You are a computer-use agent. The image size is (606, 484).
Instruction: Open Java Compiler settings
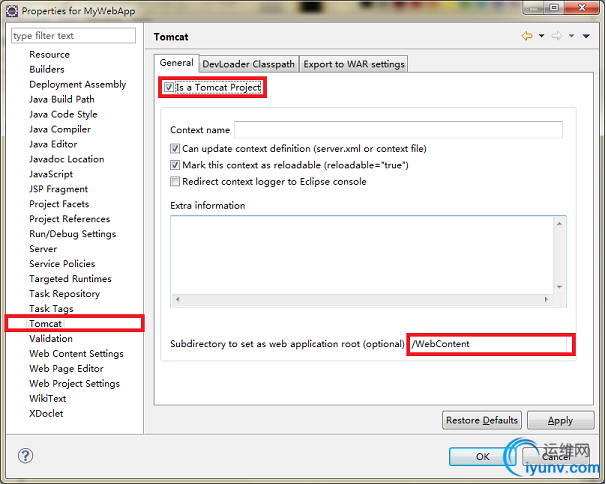(60, 130)
